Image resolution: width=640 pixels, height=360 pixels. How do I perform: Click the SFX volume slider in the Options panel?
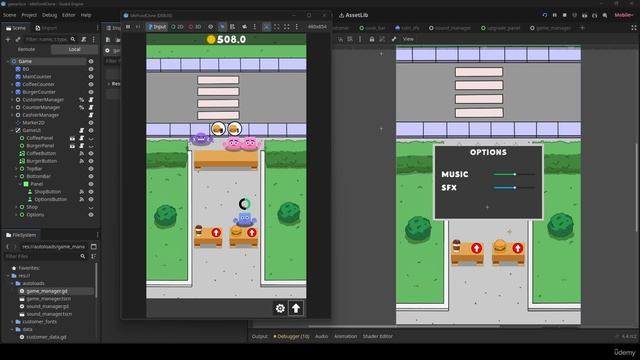[514, 188]
